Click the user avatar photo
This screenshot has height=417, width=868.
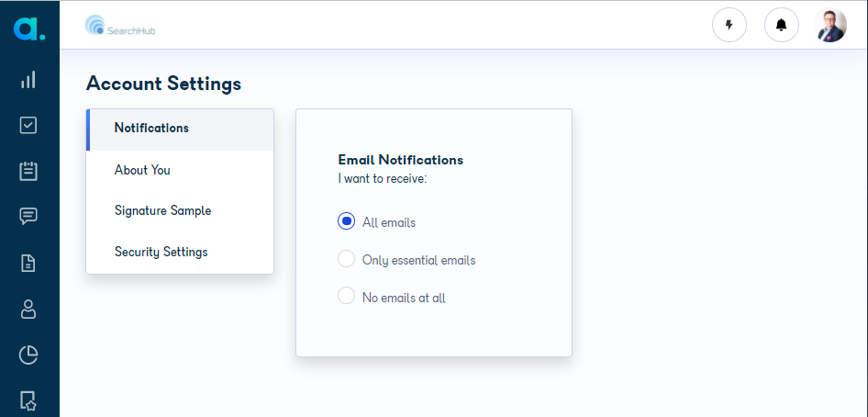pyautogui.click(x=830, y=25)
